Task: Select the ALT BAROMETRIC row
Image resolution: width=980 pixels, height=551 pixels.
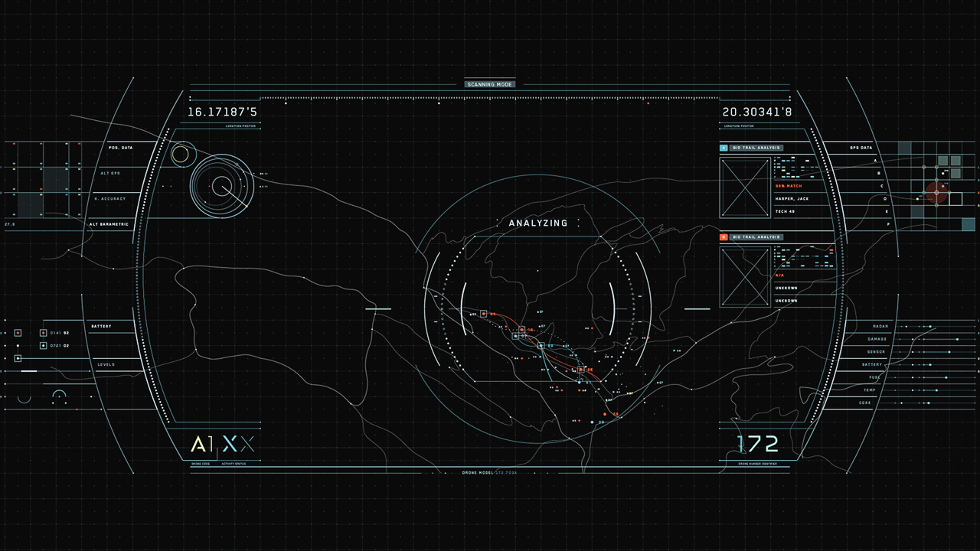Action: point(108,224)
